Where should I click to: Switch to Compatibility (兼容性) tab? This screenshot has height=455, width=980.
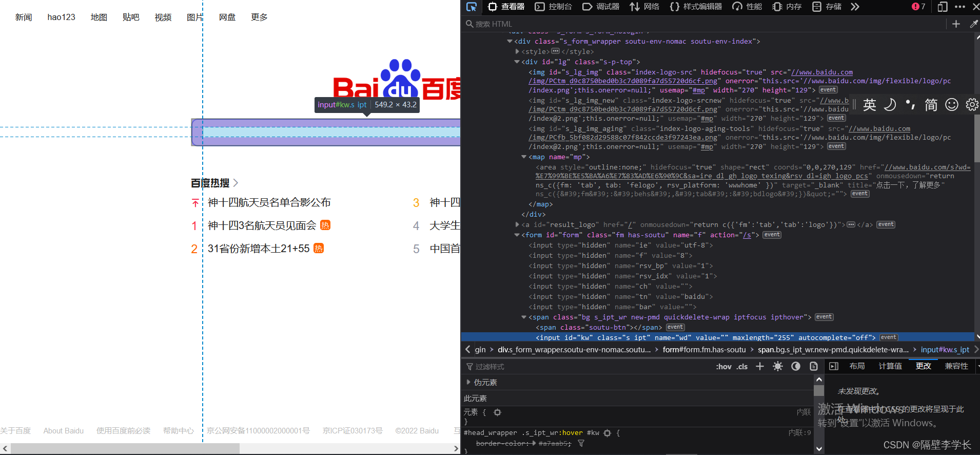click(956, 366)
